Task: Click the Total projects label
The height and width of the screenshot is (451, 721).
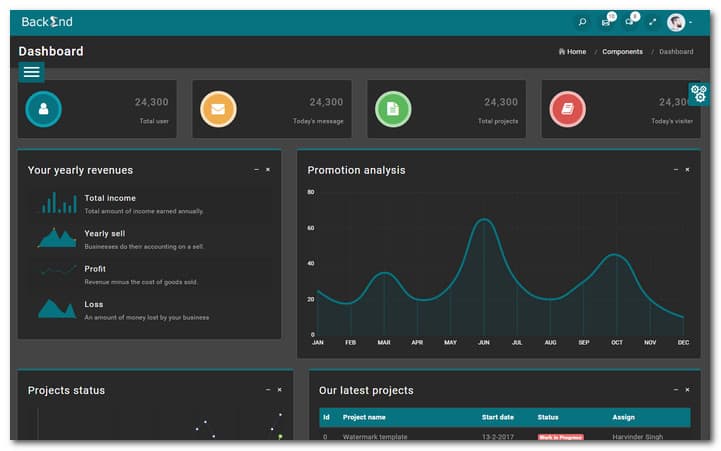Action: [498, 121]
